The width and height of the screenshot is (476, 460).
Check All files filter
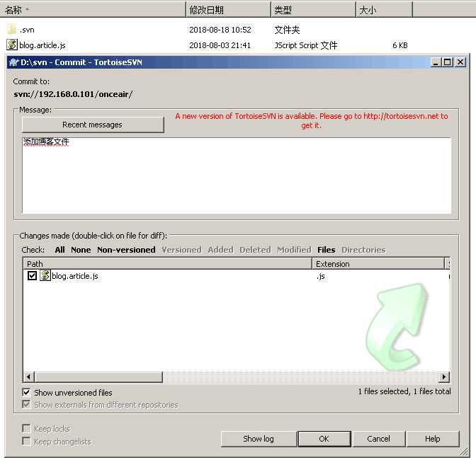click(59, 250)
